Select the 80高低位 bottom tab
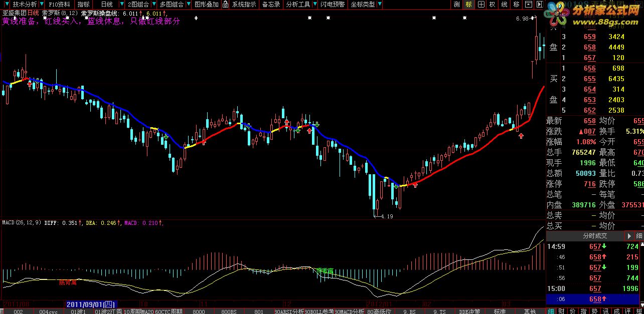644x314 pixels. coord(379,311)
